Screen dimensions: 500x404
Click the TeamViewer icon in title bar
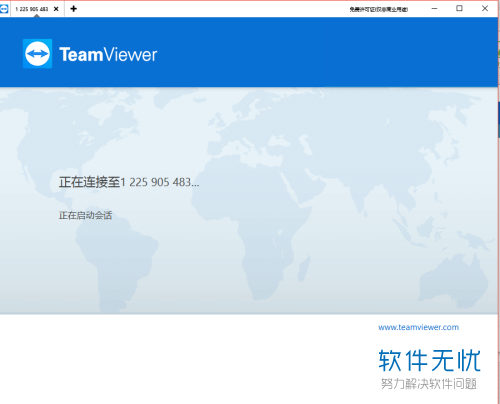[x=4, y=9]
